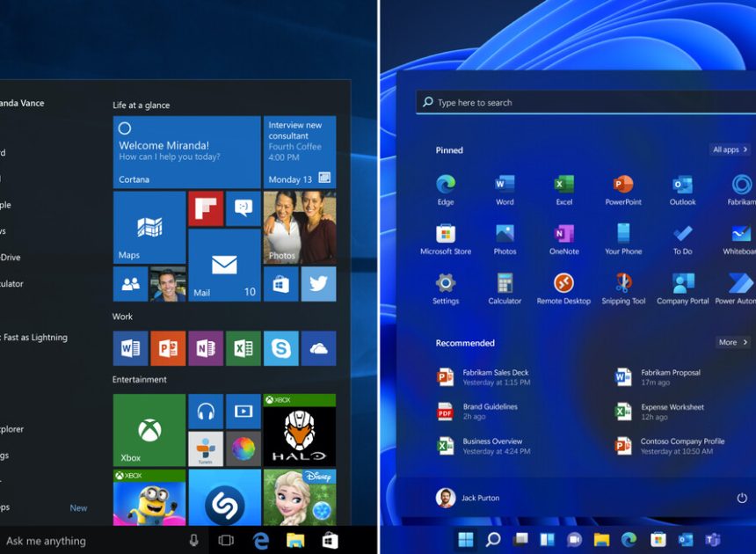
Task: Click the microphone icon in Cortana search
Action: (x=193, y=541)
